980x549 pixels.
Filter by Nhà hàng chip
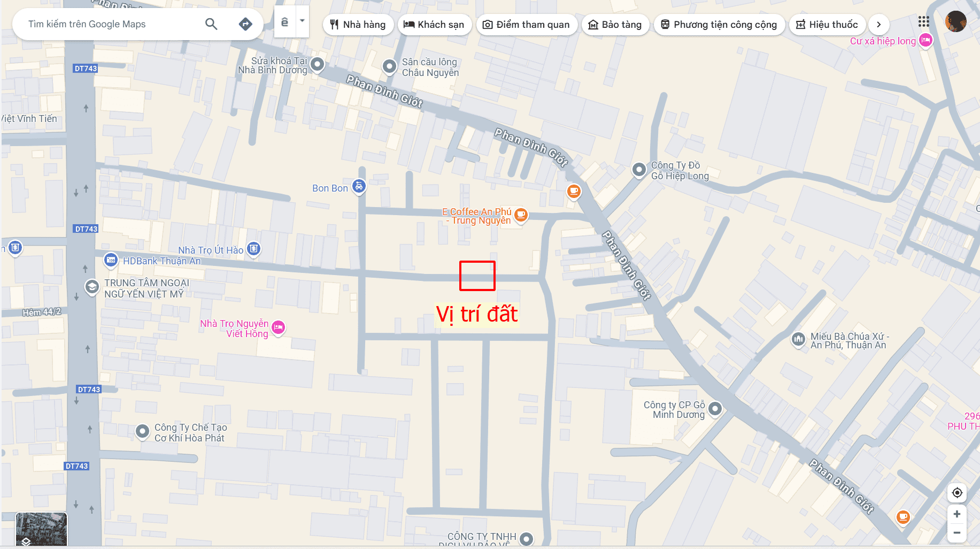click(x=358, y=25)
